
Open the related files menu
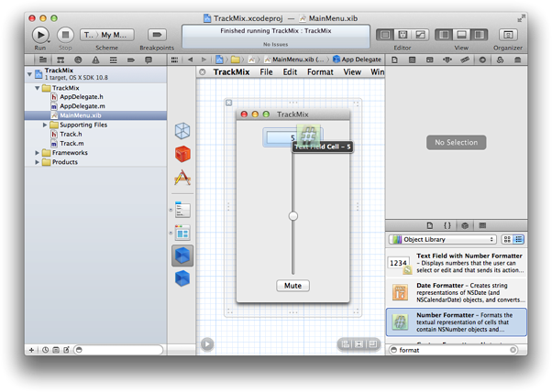174,60
